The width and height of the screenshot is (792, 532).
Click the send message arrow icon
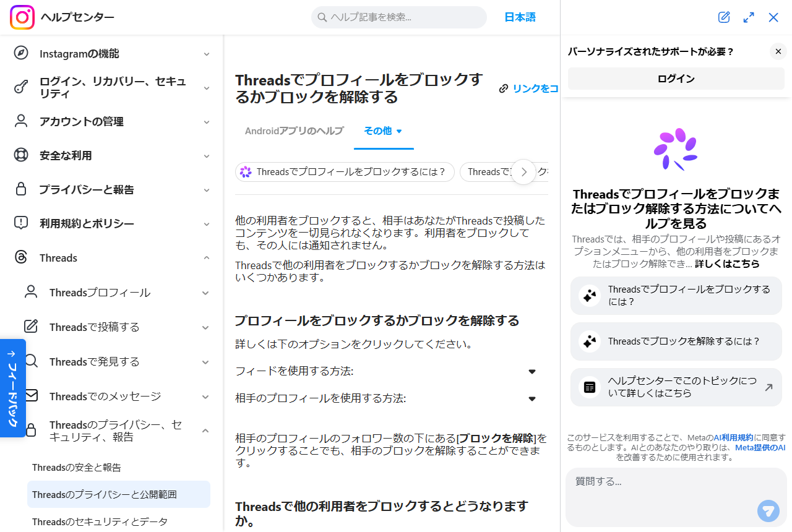pos(768,511)
